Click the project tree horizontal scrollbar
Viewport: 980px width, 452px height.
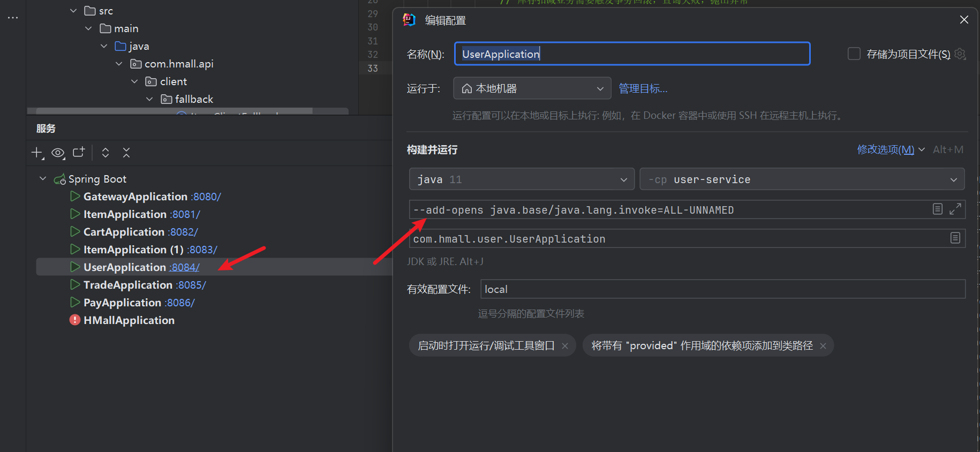[x=174, y=111]
